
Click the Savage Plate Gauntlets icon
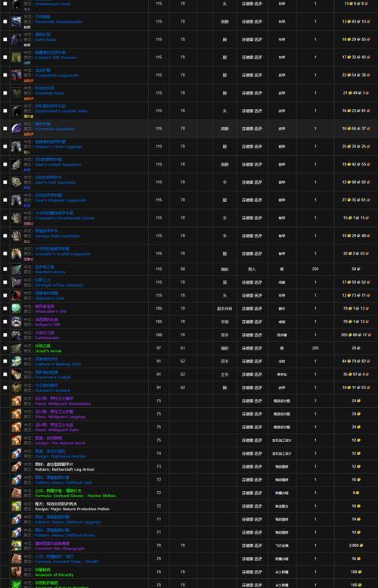[16, 235]
